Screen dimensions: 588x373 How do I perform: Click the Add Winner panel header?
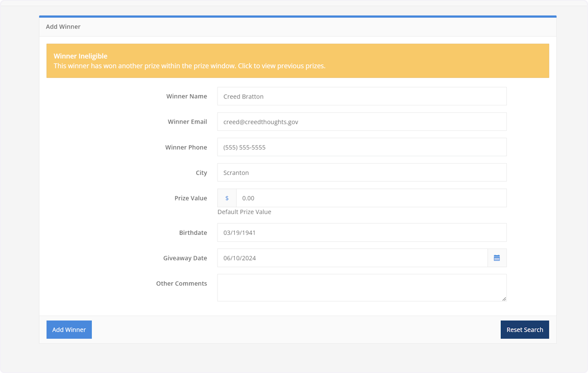[63, 26]
